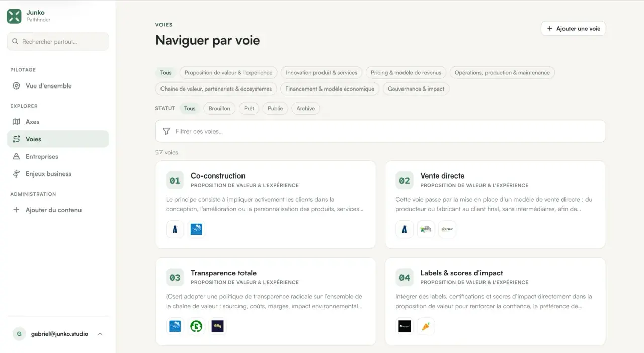Go to Enjeux business signpost icon
This screenshot has height=353, width=644.
tap(16, 174)
